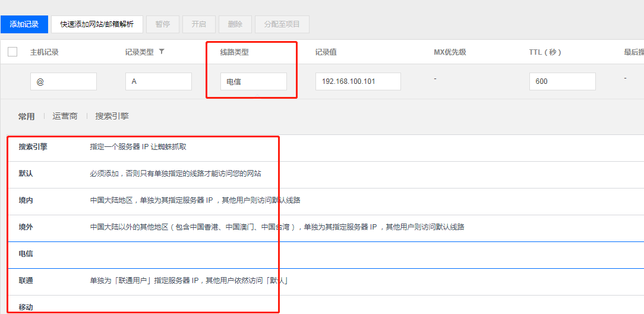Click the 暂停 button
This screenshot has width=644, height=314.
162,24
